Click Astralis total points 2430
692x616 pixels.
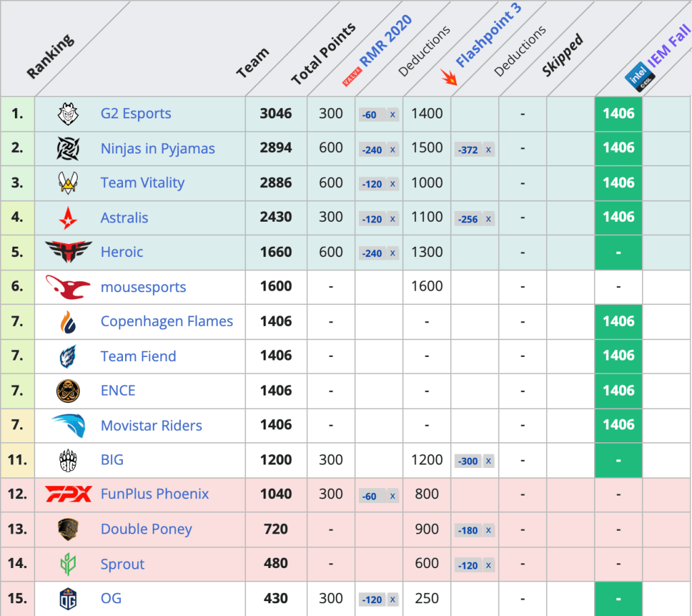tap(276, 217)
